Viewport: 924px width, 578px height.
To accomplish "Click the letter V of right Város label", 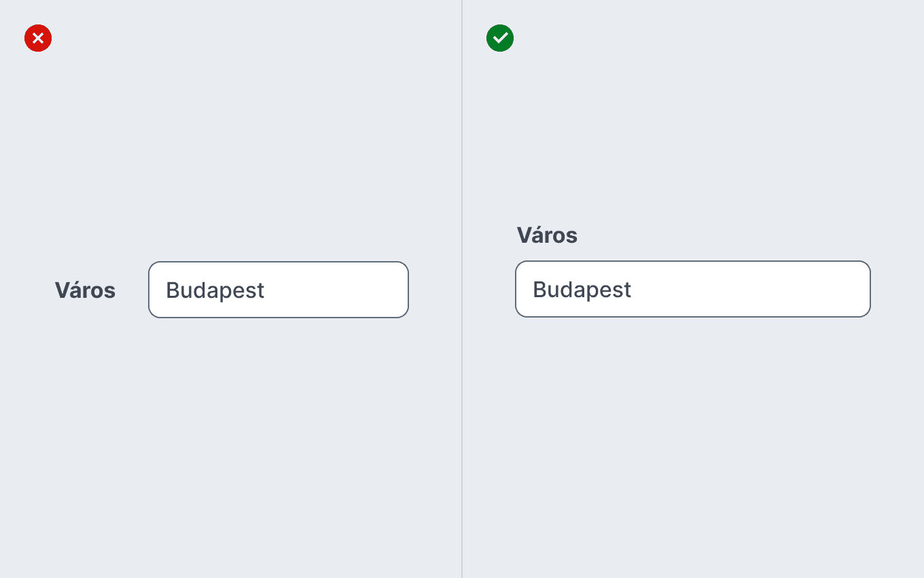I will tap(524, 235).
